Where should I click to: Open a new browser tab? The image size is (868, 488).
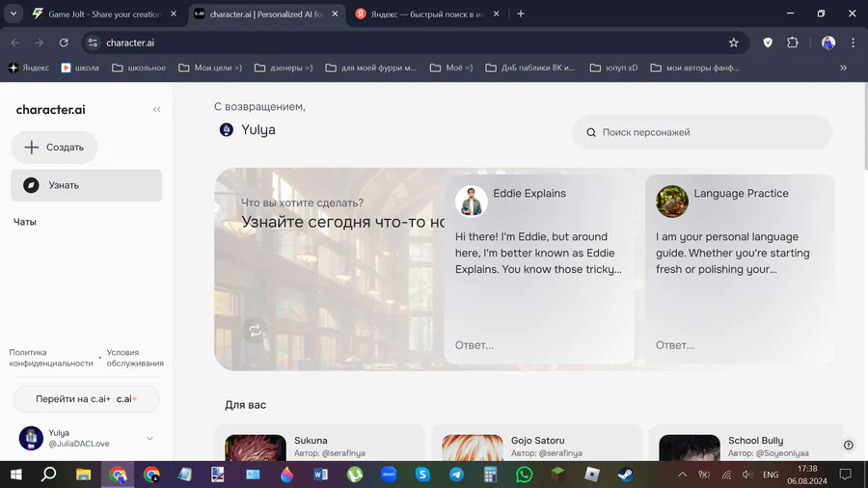click(x=521, y=14)
